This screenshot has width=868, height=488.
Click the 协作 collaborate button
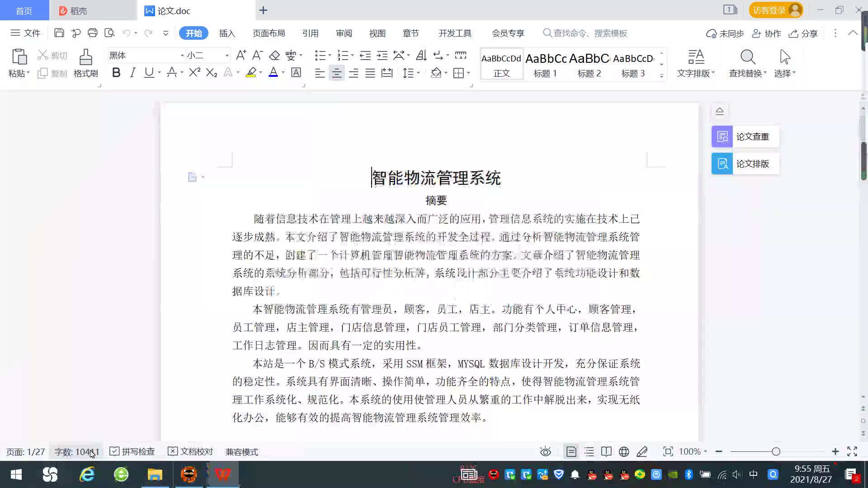pos(766,33)
